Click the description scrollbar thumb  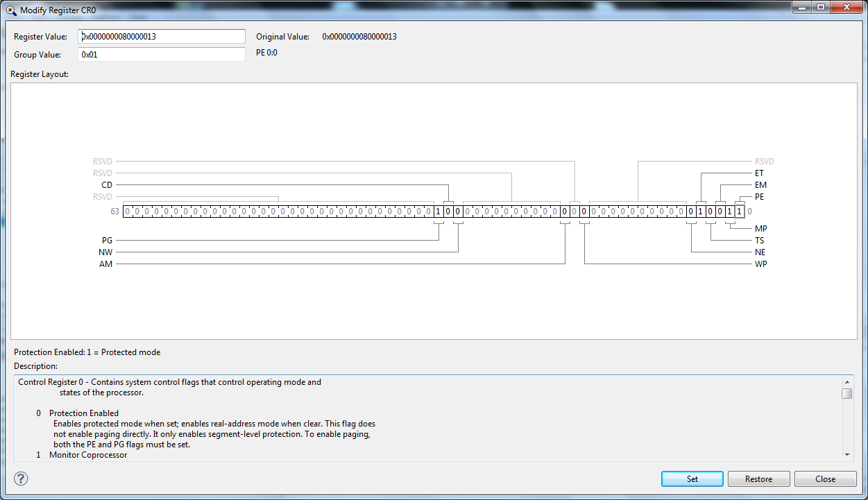(847, 394)
